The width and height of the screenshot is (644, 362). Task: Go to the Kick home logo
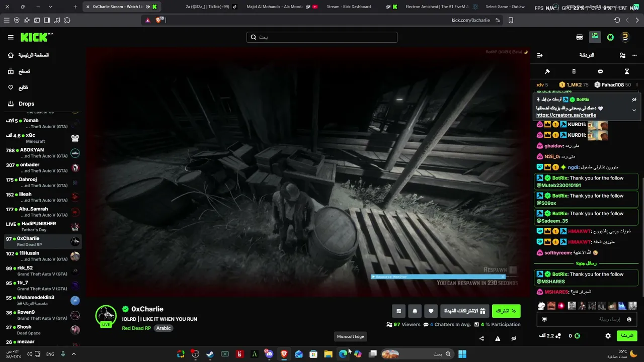(36, 37)
